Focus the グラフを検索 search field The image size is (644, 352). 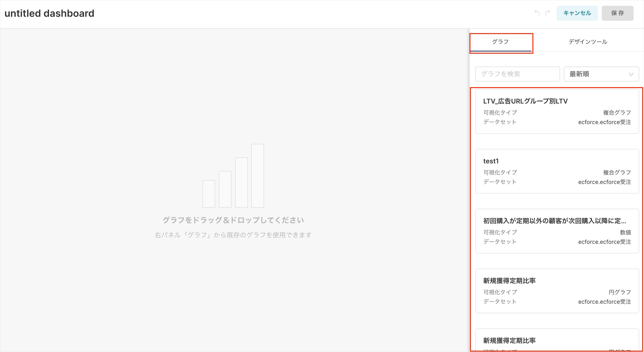[517, 74]
